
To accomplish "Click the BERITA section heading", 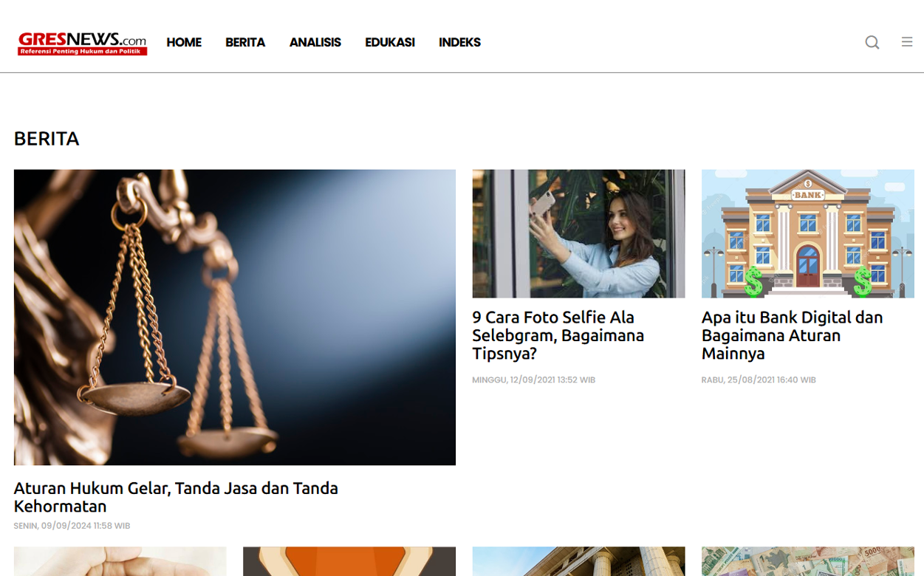I will [47, 139].
